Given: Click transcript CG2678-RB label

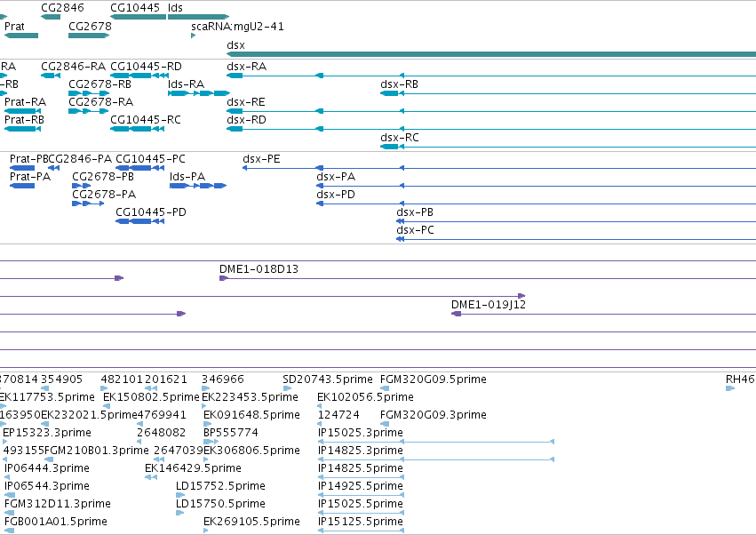Looking at the screenshot, I should pyautogui.click(x=99, y=84).
